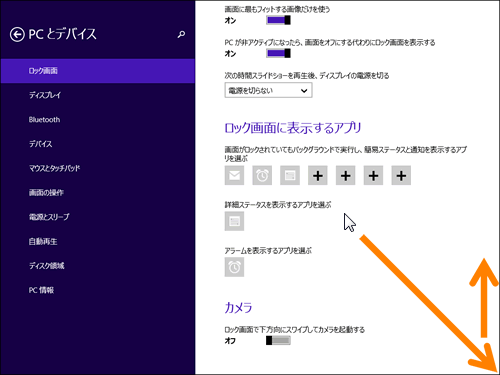Open the 電源を切らない dropdown
The image size is (500, 375).
click(268, 90)
